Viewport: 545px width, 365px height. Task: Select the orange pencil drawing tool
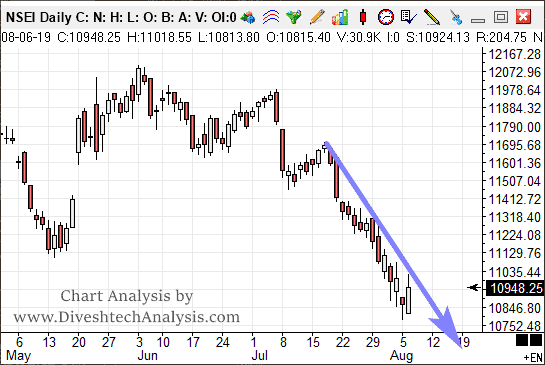click(317, 17)
